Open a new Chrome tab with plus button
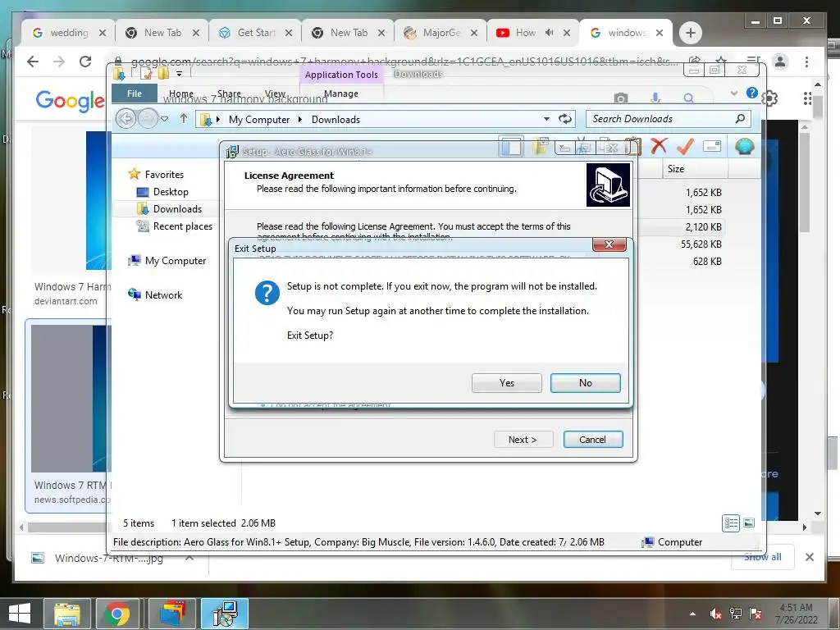 (x=691, y=33)
